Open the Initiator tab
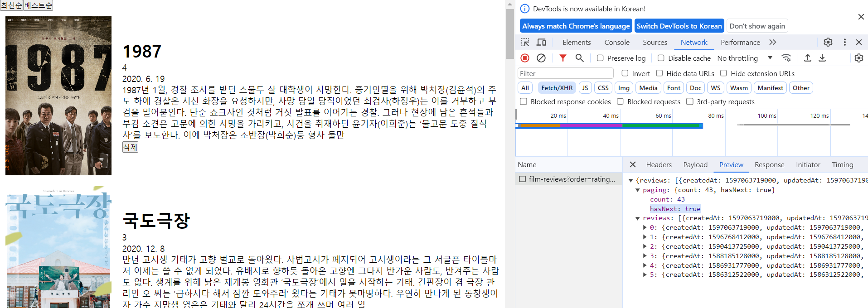This screenshot has height=308, width=868. 808,164
